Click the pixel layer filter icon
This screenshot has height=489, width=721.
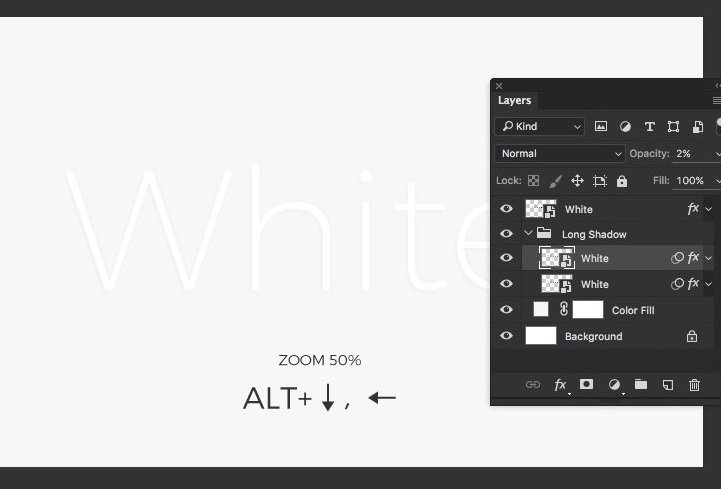click(601, 127)
